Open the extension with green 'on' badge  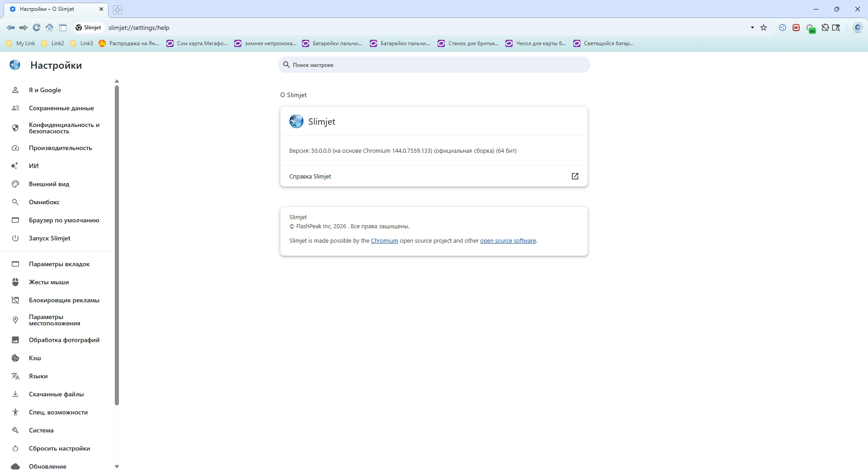point(811,28)
